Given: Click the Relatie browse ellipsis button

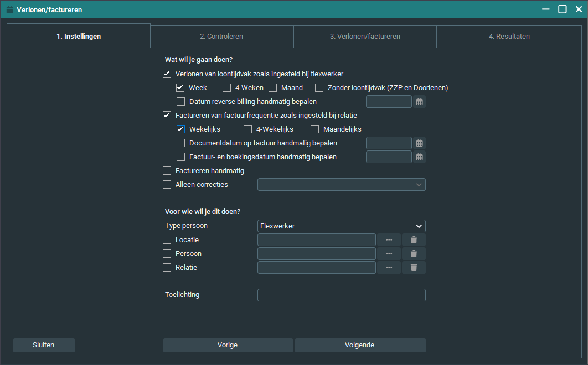Looking at the screenshot, I should tap(389, 268).
